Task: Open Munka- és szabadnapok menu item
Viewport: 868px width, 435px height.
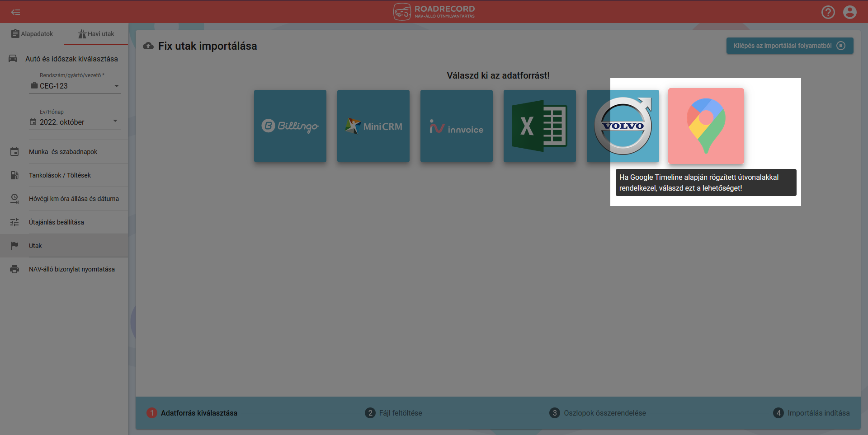Action: (x=64, y=152)
